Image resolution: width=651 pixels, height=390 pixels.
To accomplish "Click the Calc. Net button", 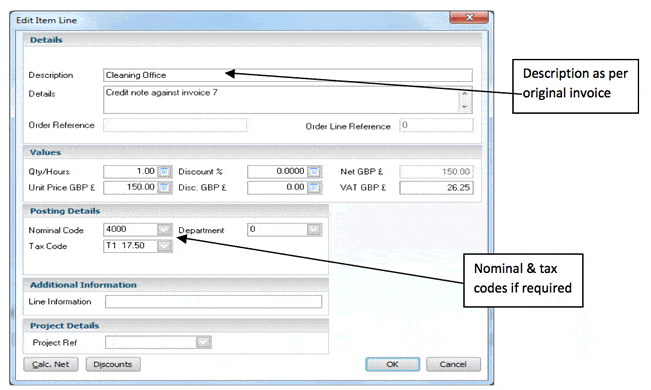I will [51, 364].
